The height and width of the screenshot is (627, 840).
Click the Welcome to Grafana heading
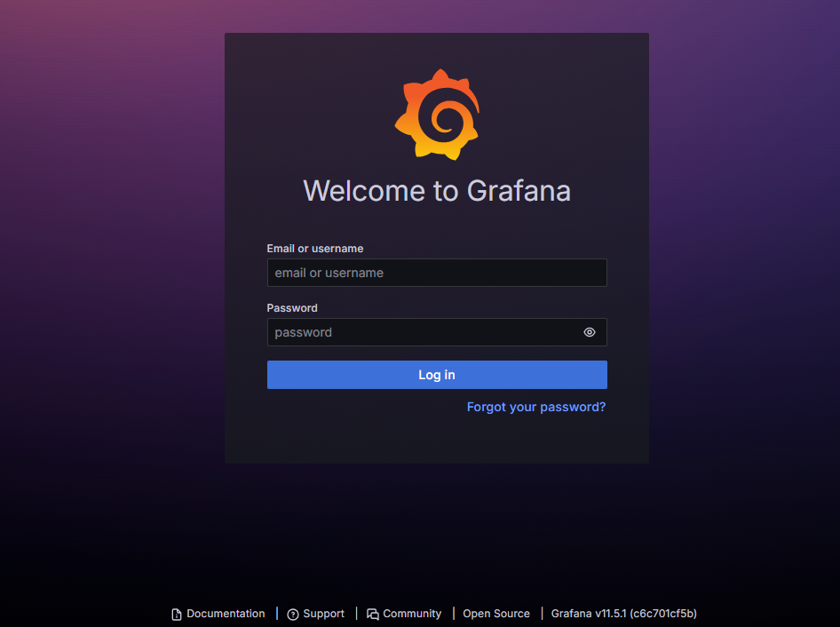(x=437, y=190)
